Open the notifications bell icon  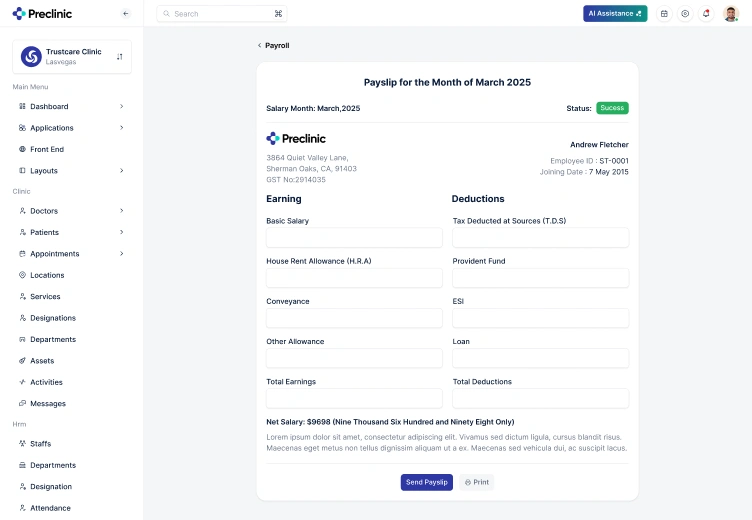click(x=706, y=13)
